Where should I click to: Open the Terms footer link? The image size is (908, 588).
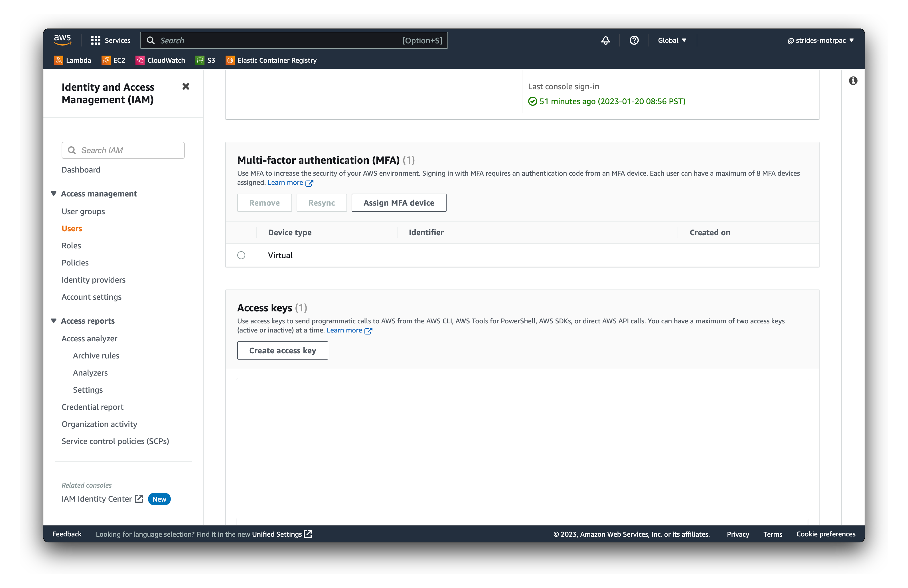[x=773, y=534]
